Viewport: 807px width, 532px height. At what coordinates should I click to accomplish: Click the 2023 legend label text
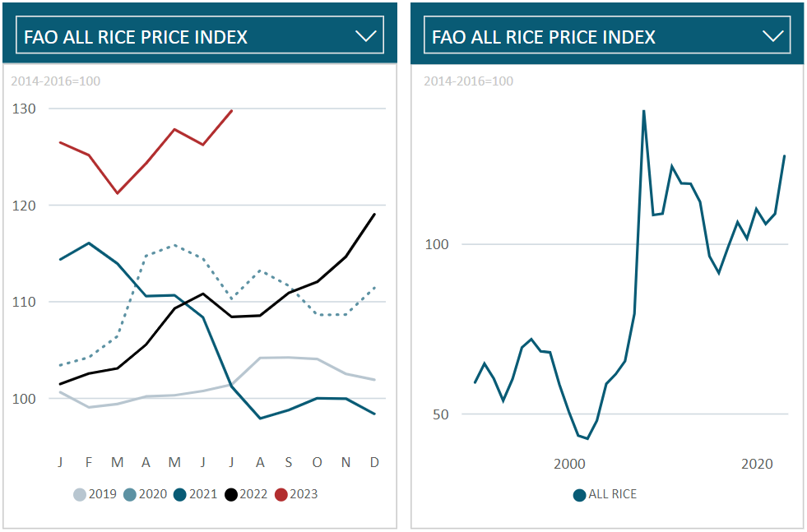304,494
